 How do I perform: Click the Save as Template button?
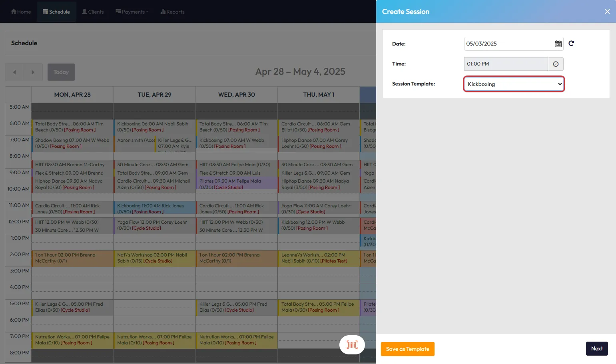(x=407, y=349)
